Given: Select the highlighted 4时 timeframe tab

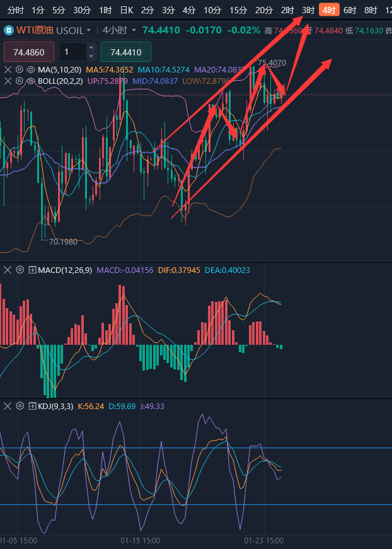Looking at the screenshot, I should point(329,11).
